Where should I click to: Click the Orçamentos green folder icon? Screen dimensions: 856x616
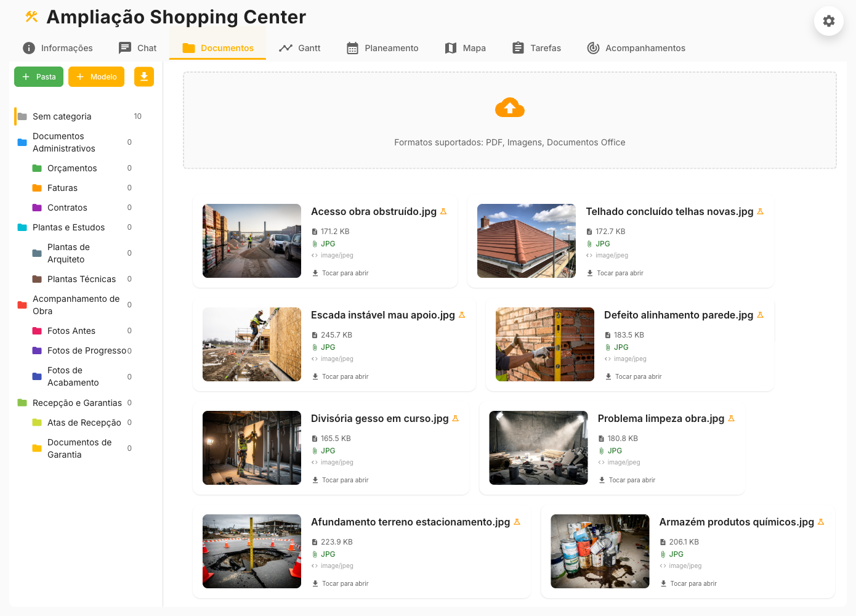[x=37, y=168]
